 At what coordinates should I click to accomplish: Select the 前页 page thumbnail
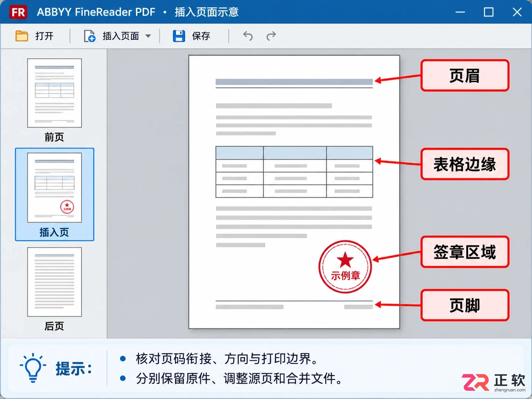(x=54, y=93)
